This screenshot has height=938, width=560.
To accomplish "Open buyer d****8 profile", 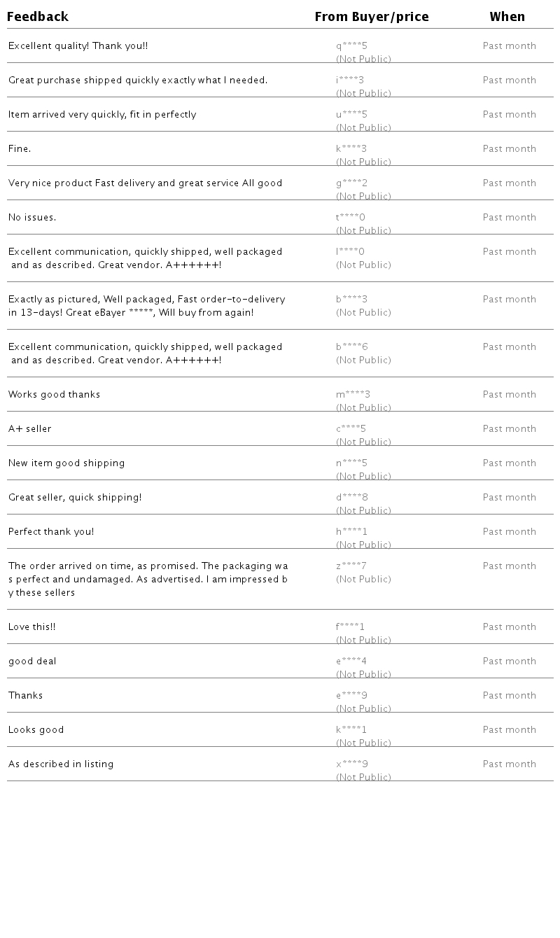I will 351,498.
